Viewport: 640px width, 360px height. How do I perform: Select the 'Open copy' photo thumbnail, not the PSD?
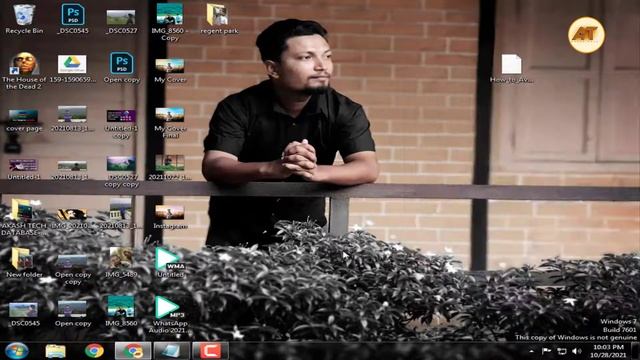pyautogui.click(x=73, y=313)
